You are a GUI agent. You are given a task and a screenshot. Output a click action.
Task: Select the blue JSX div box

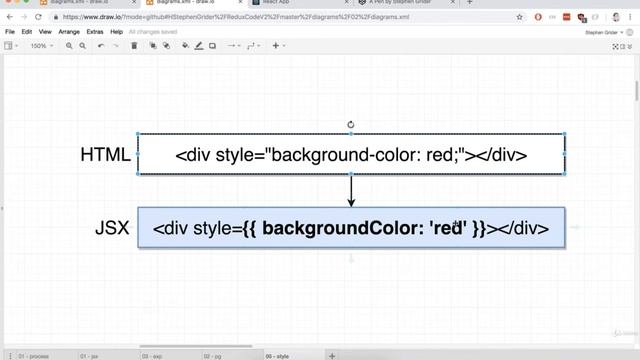coord(351,227)
